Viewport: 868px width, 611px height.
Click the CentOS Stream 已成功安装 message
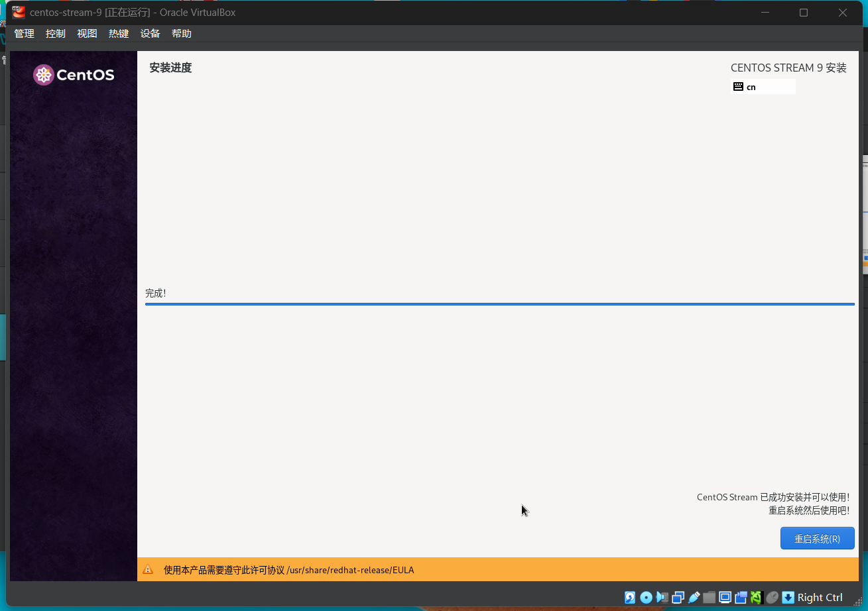click(773, 497)
